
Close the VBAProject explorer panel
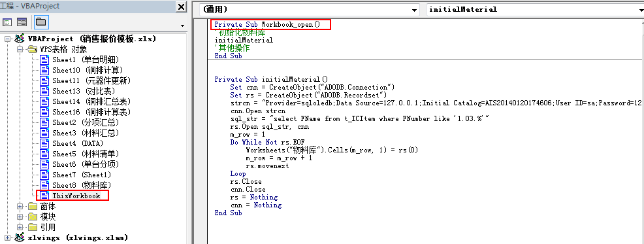click(181, 7)
